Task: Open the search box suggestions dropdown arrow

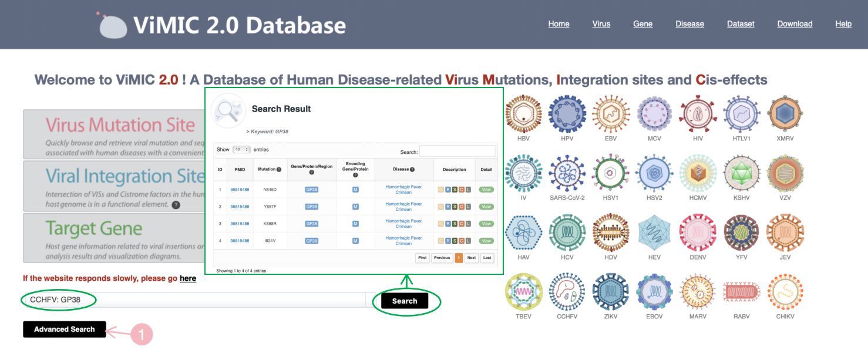Action: pyautogui.click(x=371, y=301)
